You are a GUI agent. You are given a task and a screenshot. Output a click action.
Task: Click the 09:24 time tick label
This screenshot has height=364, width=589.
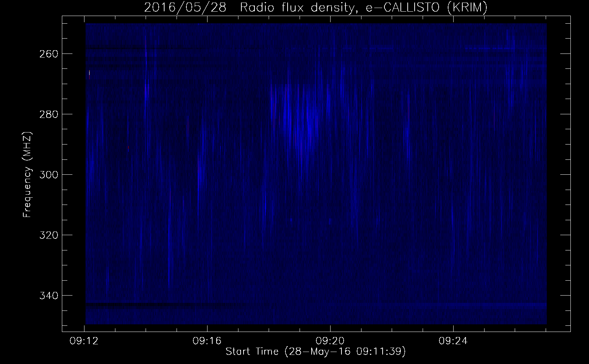tap(453, 341)
